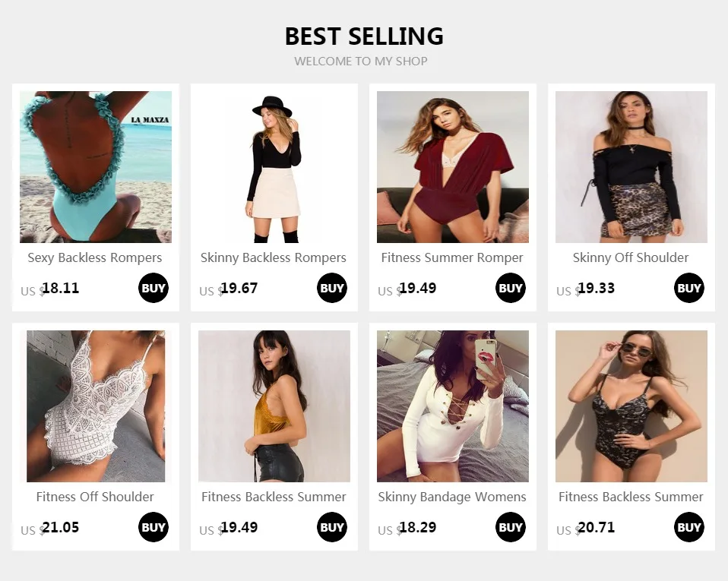View the burgundy romper product image
728x581 pixels.
tap(453, 167)
